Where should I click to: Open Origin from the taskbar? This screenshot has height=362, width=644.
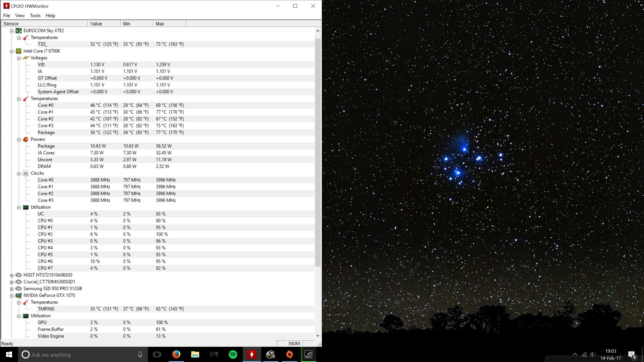point(290,354)
